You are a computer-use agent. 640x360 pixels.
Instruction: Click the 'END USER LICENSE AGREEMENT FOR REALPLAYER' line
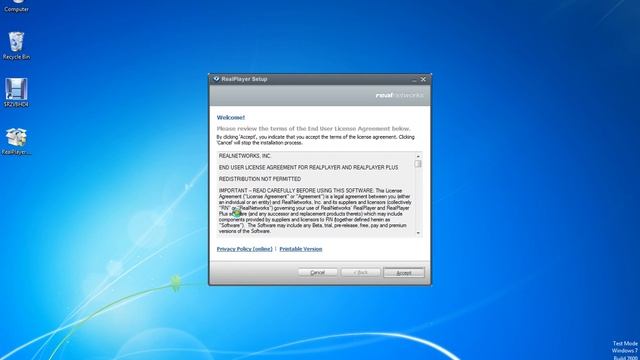(309, 167)
